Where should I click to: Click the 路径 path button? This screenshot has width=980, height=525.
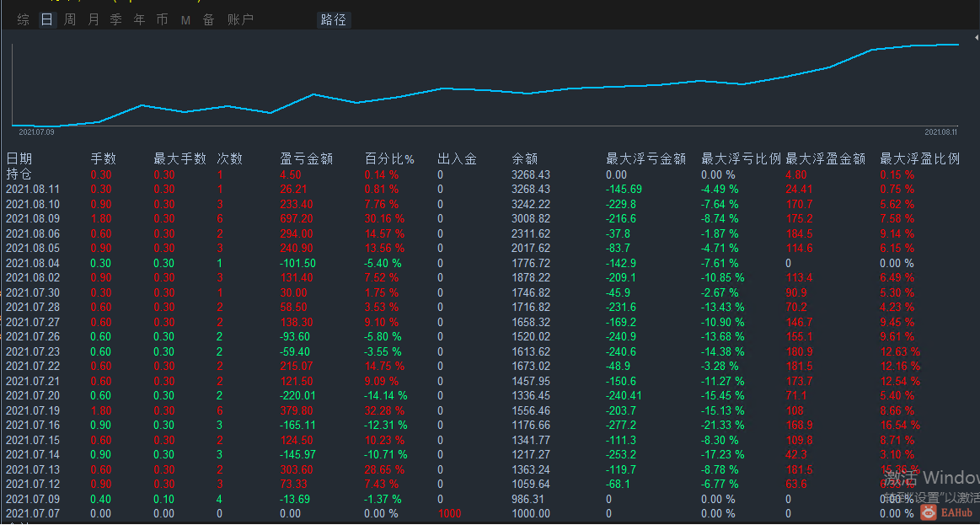(334, 20)
